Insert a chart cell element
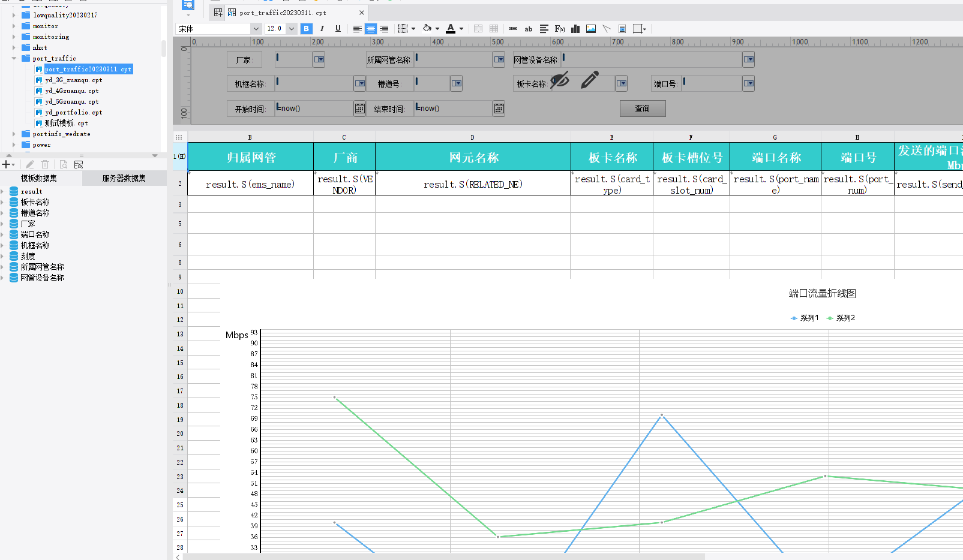The image size is (963, 560). (x=575, y=29)
